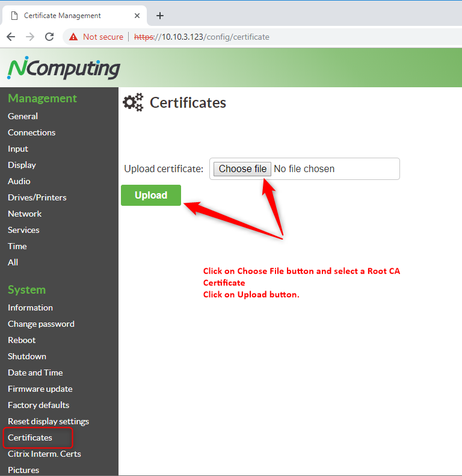This screenshot has width=462, height=476.
Task: Open Date and Time page
Action: point(35,372)
